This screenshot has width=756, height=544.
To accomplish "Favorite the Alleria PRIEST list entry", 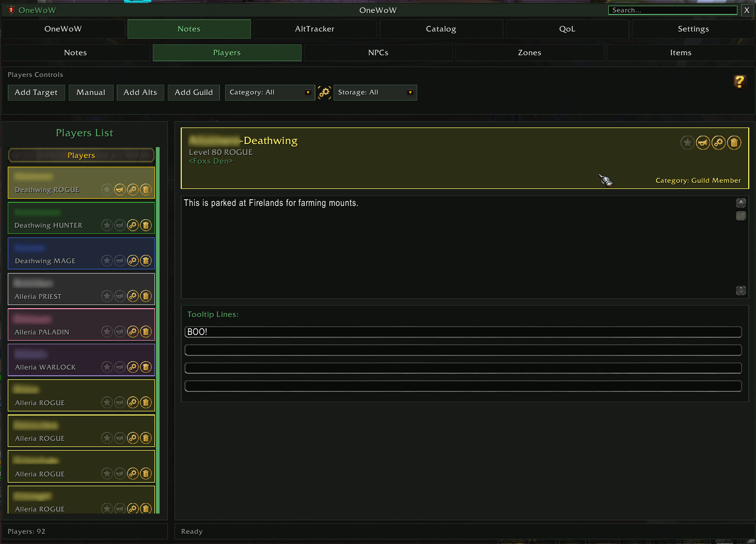I will point(107,296).
